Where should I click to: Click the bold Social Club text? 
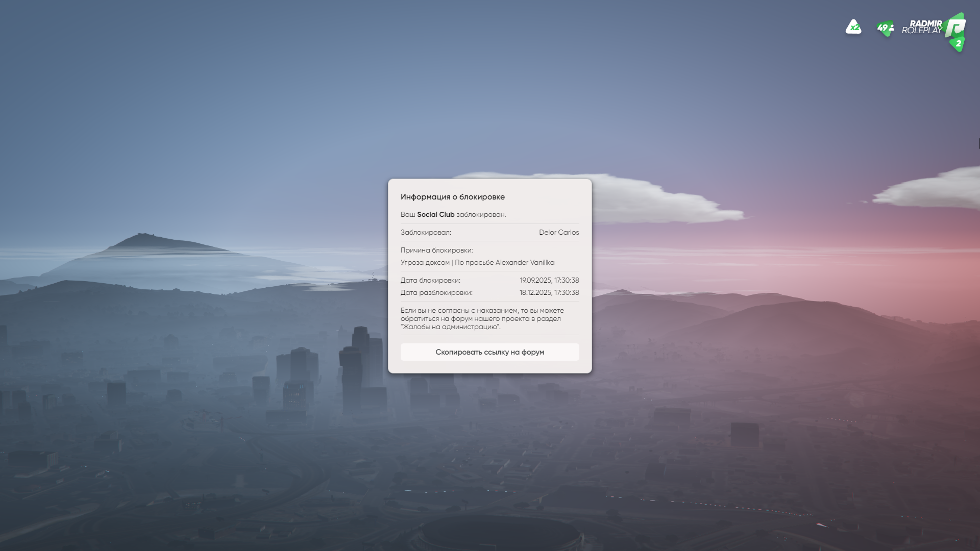[x=435, y=215]
